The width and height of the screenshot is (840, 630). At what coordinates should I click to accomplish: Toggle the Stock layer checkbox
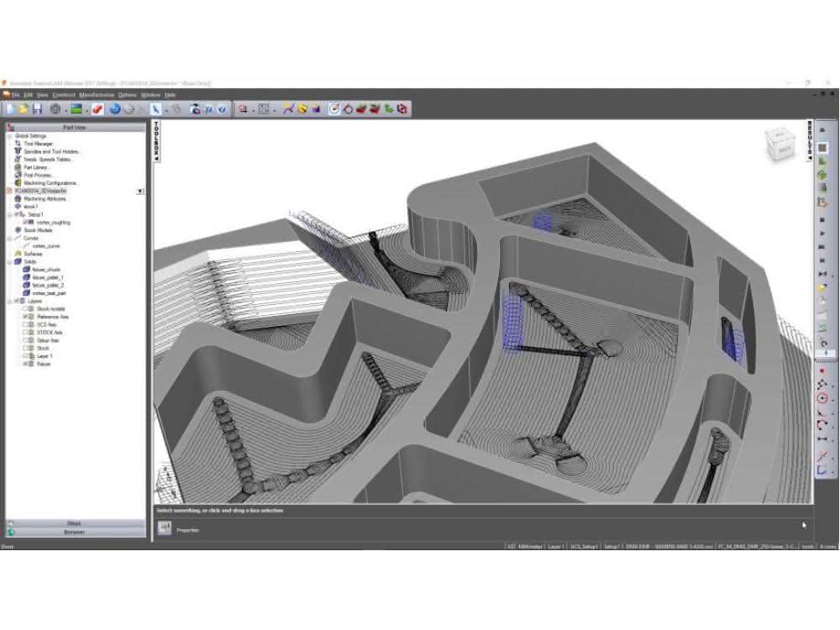tap(24, 349)
